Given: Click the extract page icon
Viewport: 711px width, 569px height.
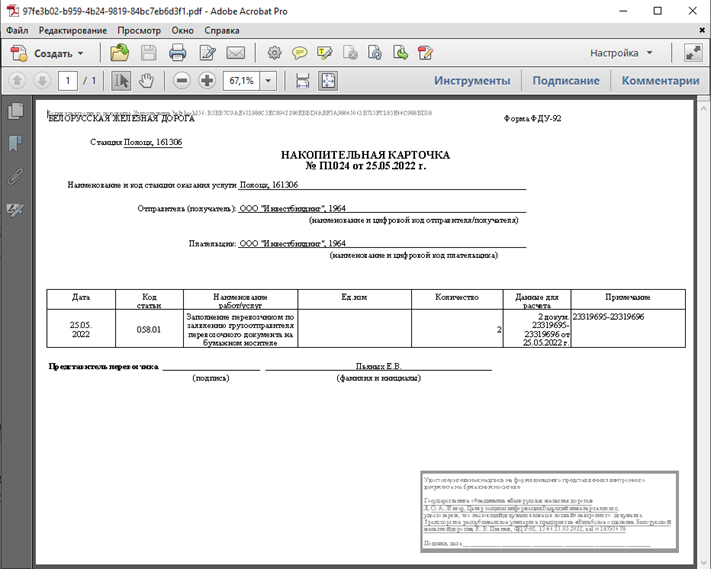Looking at the screenshot, I should point(400,53).
